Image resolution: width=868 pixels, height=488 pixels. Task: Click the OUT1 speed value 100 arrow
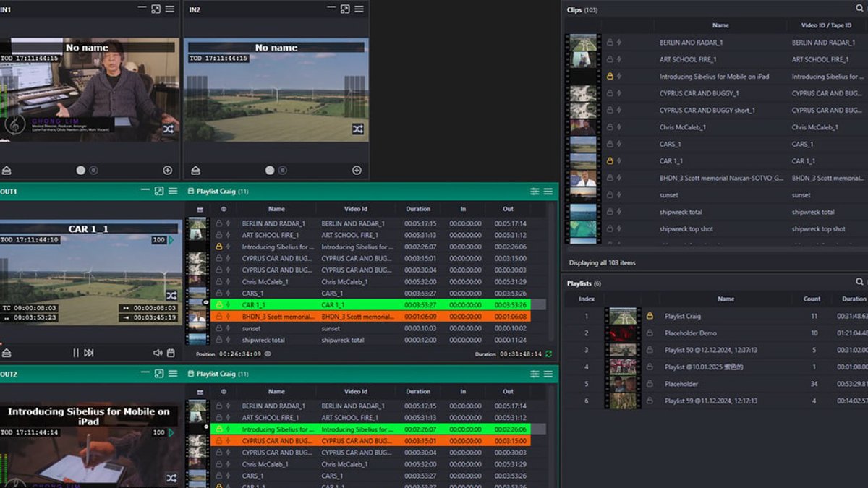[171, 239]
